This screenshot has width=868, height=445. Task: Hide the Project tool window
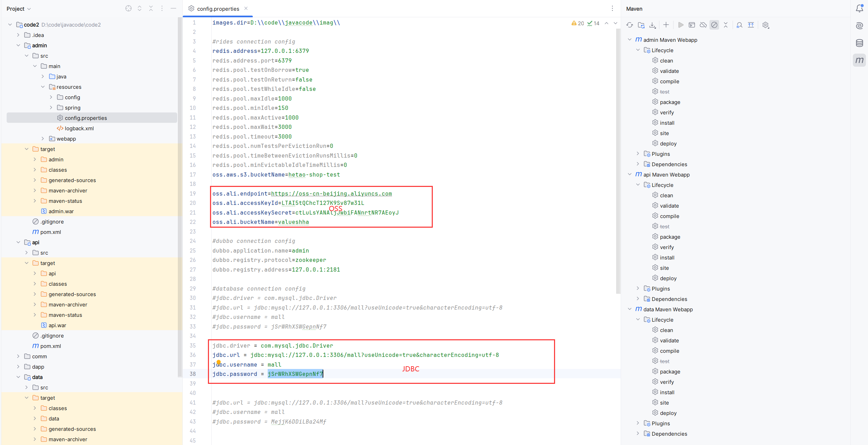173,8
